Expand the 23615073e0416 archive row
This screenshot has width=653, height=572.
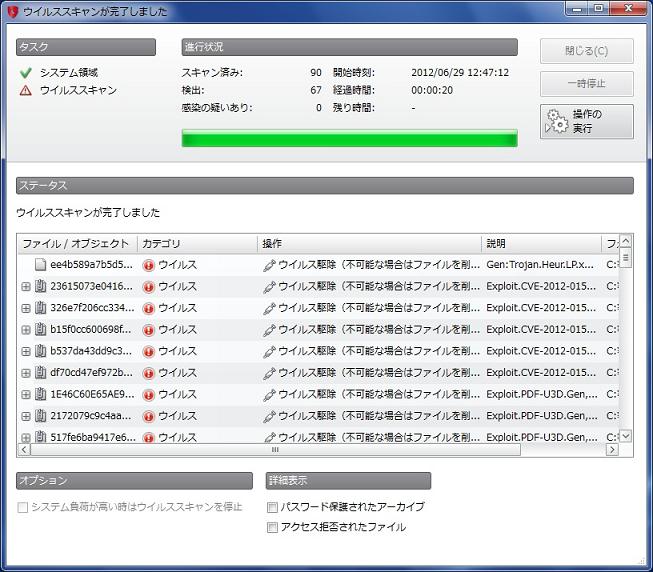click(26, 286)
